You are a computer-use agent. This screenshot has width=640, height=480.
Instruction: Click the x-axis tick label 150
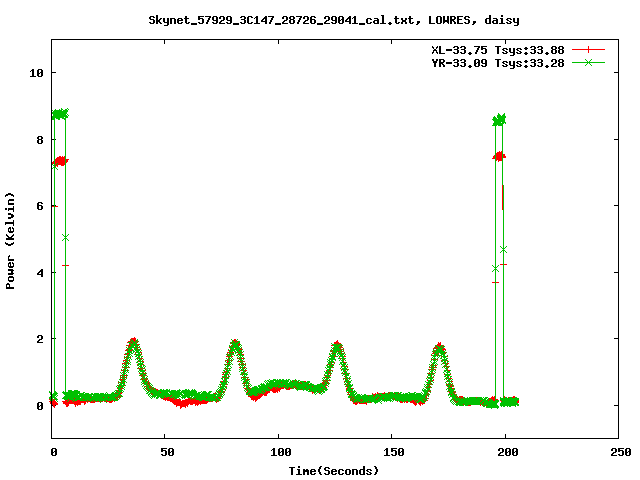point(392,453)
